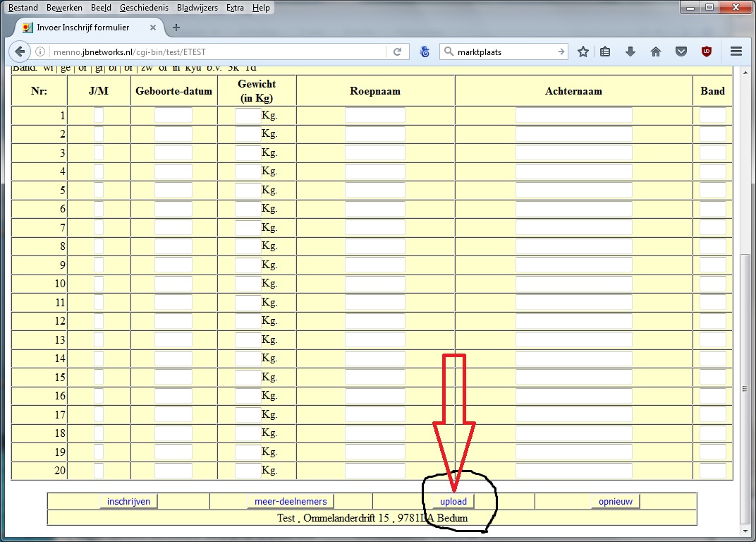The image size is (756, 542).
Task: Open the Geschiedenis menu
Action: tap(145, 8)
